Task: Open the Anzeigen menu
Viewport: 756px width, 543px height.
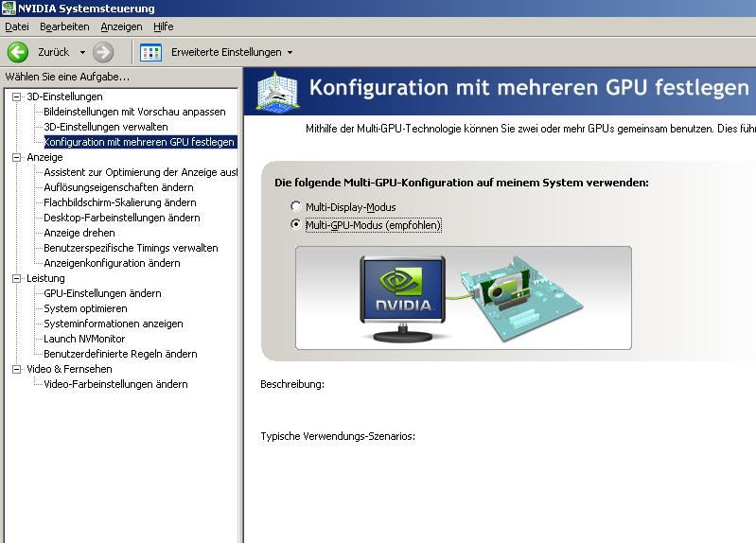Action: (x=121, y=26)
